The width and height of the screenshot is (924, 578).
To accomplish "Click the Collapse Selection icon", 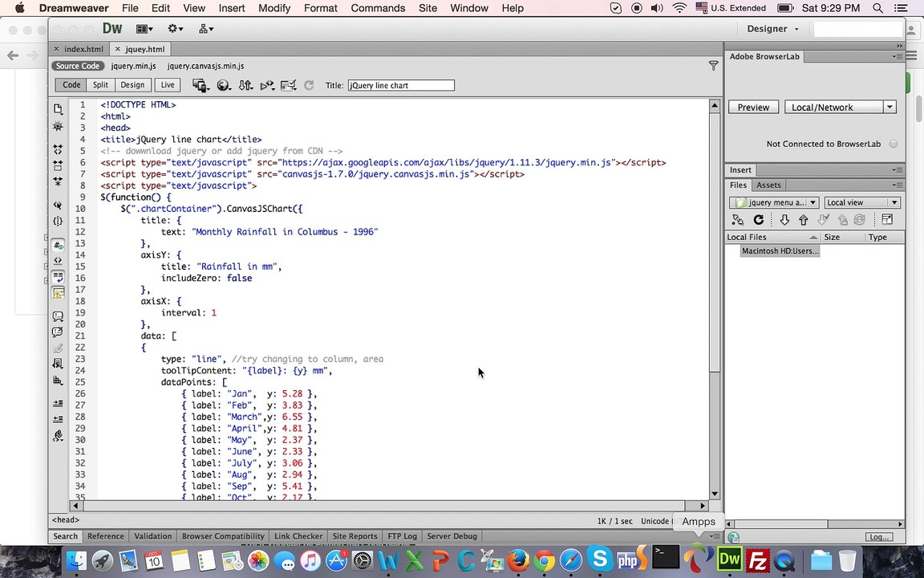I will click(58, 165).
